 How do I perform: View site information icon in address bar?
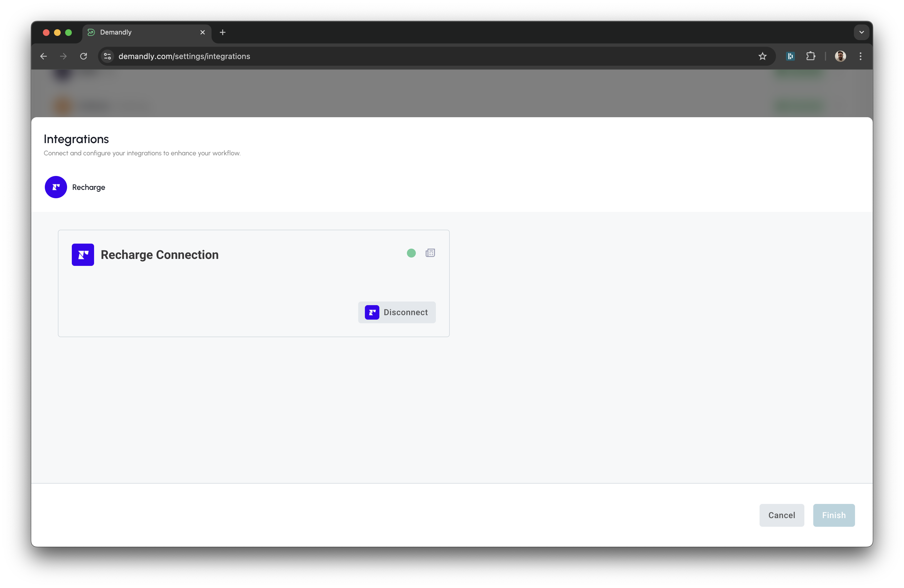(x=107, y=56)
